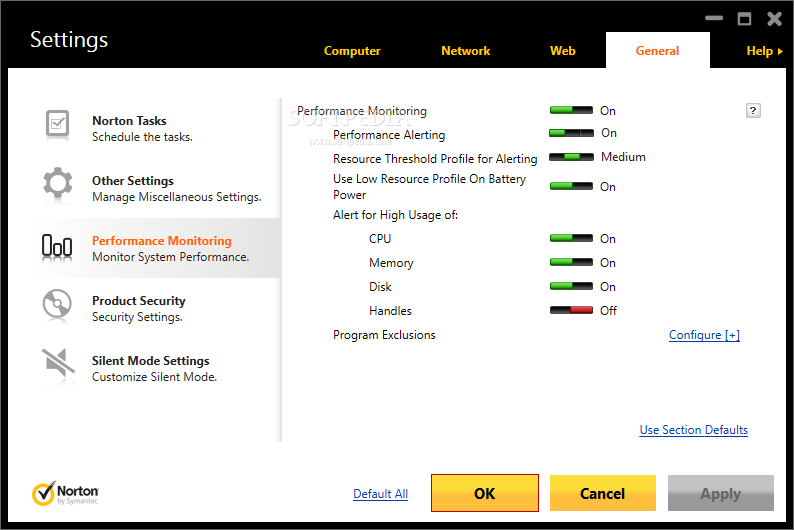Click the Norton Tasks clipboard icon
The image size is (794, 530).
57,125
